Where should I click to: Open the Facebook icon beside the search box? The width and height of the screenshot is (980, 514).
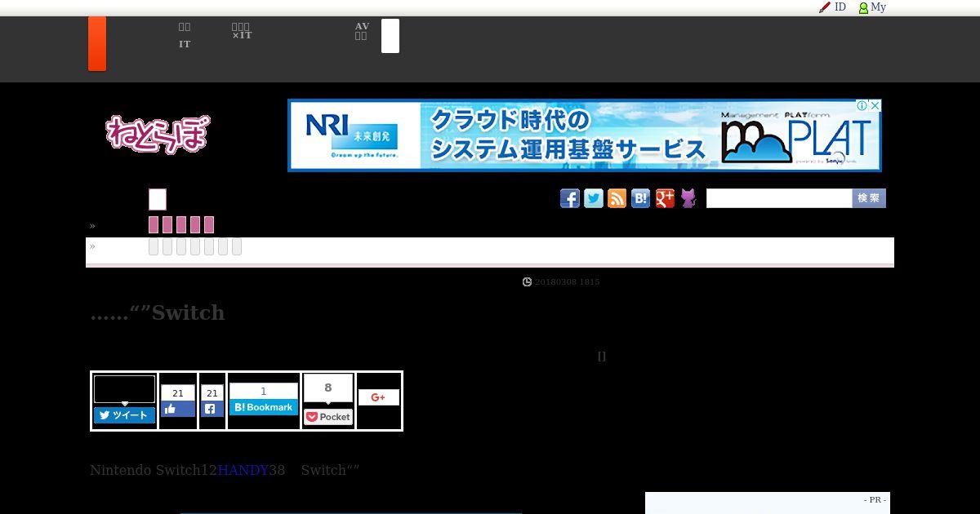pyautogui.click(x=570, y=198)
